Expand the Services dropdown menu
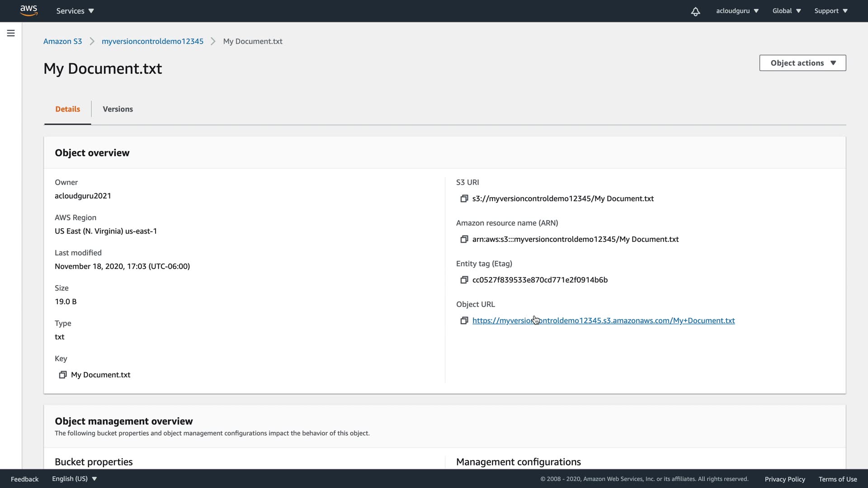The image size is (868, 488). tap(75, 11)
